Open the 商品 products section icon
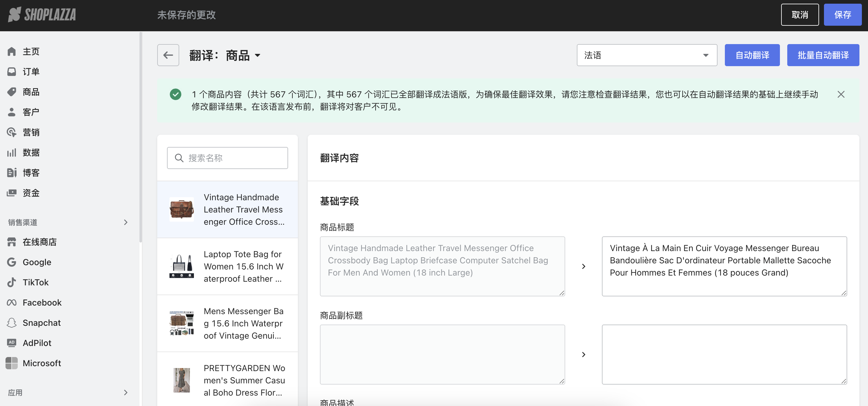Viewport: 868px width, 406px height. (x=12, y=92)
